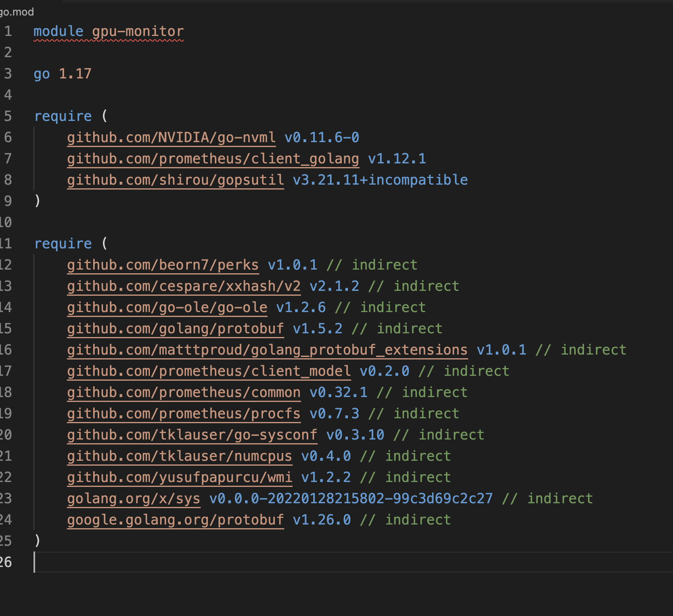Follow the github.com/prometheus/client_model link
This screenshot has width=673, height=616.
coord(209,371)
